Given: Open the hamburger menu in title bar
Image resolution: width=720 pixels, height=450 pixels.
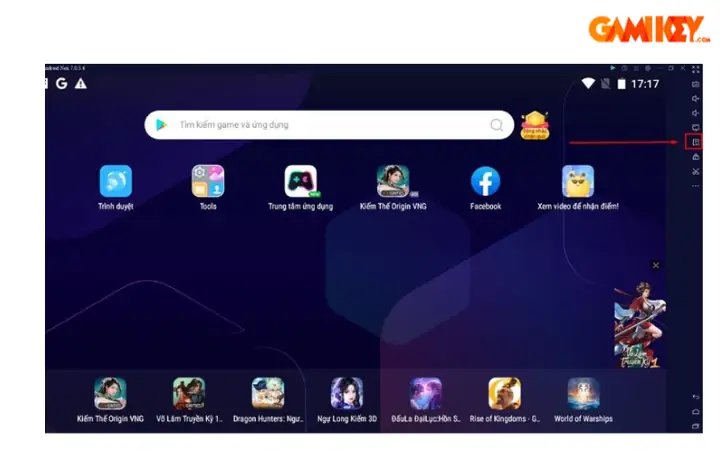Looking at the screenshot, I should (636, 68).
